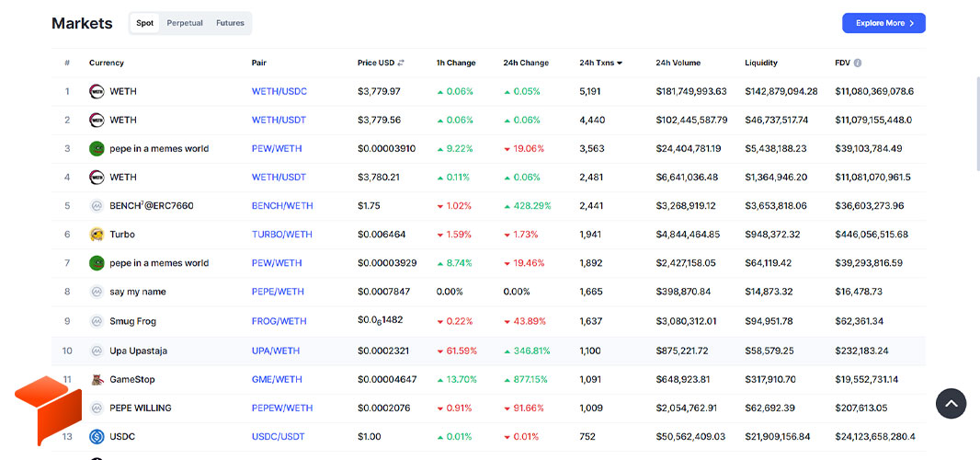Click the Explore More button

point(883,23)
